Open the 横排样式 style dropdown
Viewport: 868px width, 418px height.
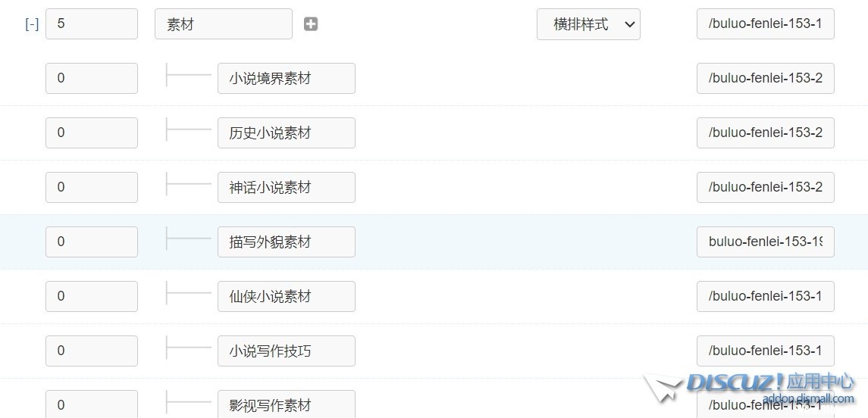(x=588, y=24)
